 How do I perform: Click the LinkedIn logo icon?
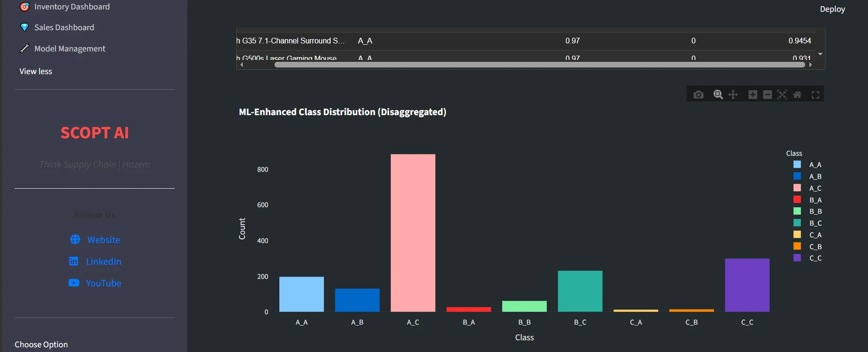pos(74,261)
